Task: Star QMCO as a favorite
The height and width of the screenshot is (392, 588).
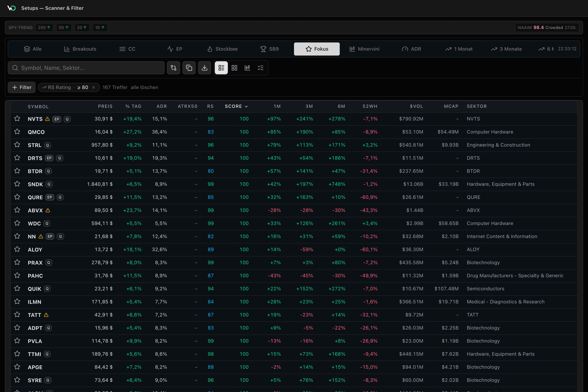Action: [x=17, y=131]
